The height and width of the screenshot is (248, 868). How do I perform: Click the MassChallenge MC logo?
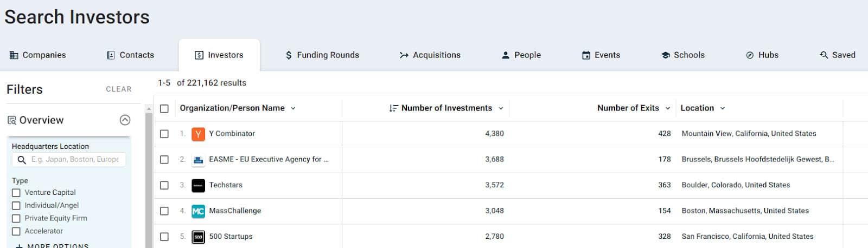point(198,211)
